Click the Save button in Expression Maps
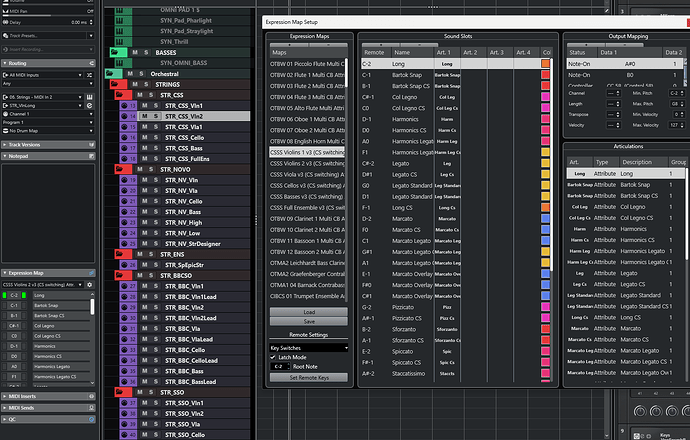 click(x=308, y=322)
